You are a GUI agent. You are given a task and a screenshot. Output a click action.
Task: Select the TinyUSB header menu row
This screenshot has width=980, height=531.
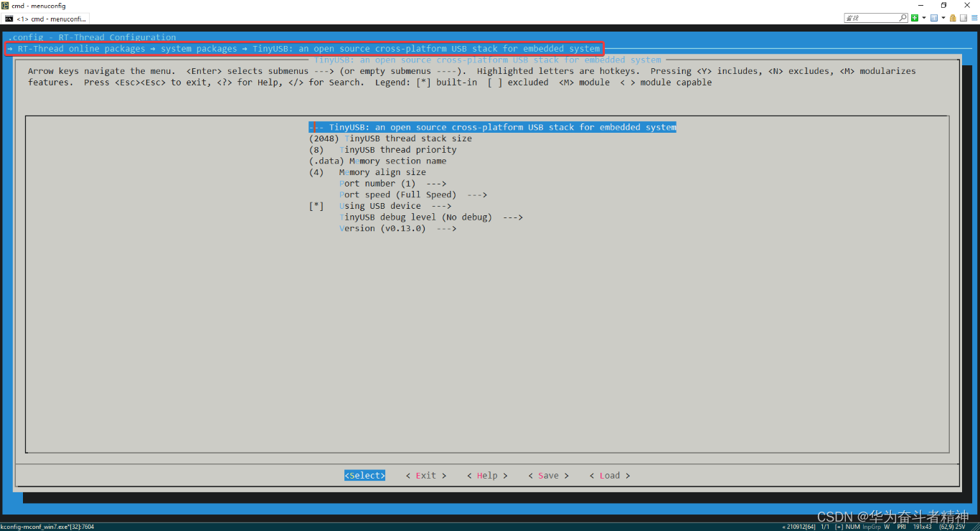[x=492, y=127]
